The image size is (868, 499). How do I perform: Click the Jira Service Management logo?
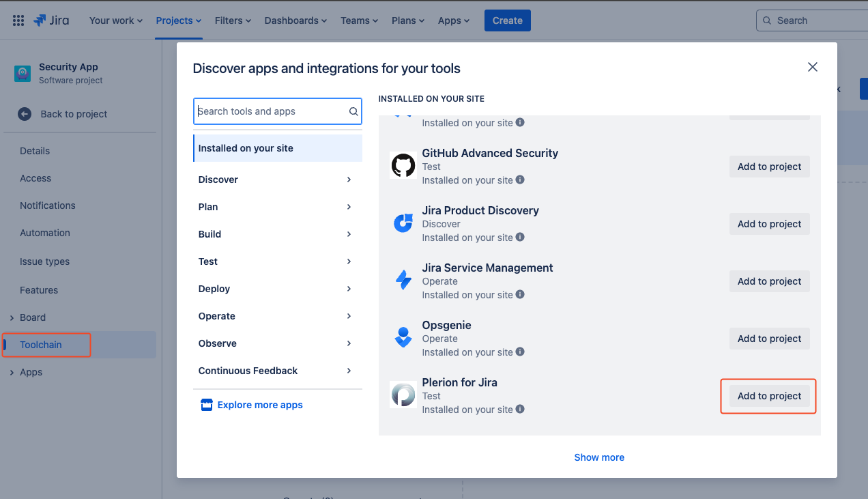pyautogui.click(x=403, y=281)
